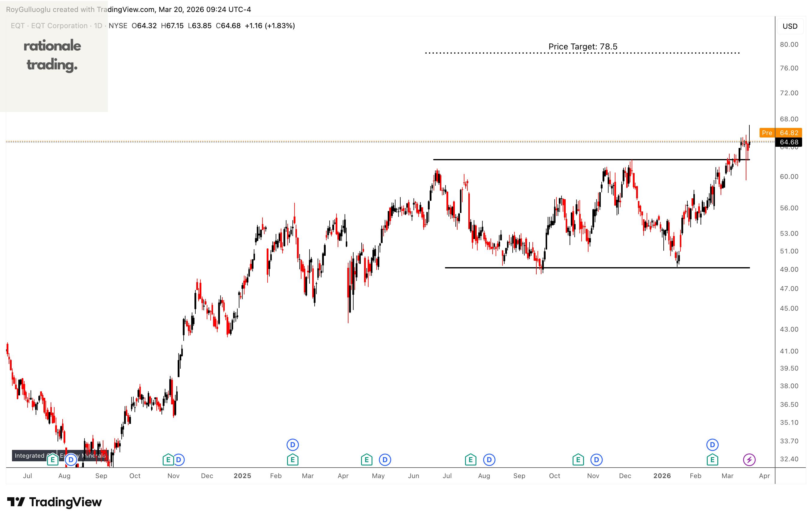
Task: Open the USD currency selector
Action: tap(790, 26)
